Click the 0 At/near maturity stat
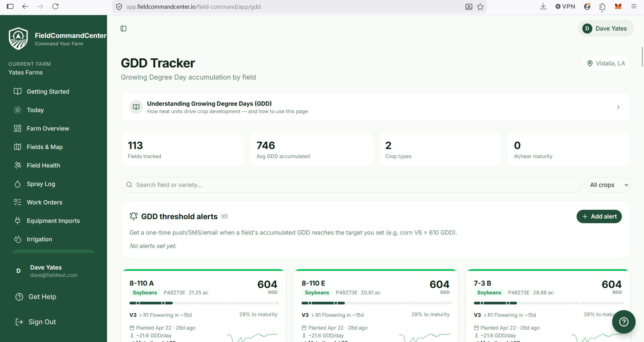Screen dimensions: 644x342 569,149
